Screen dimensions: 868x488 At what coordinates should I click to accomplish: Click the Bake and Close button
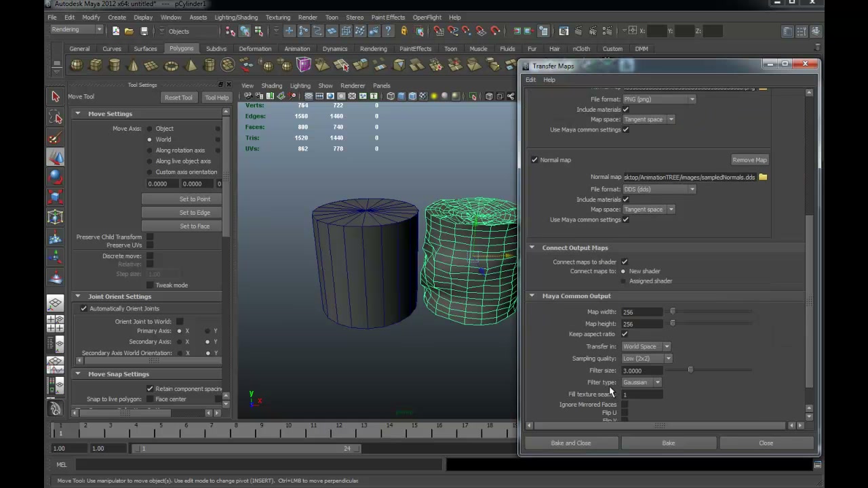(x=570, y=443)
